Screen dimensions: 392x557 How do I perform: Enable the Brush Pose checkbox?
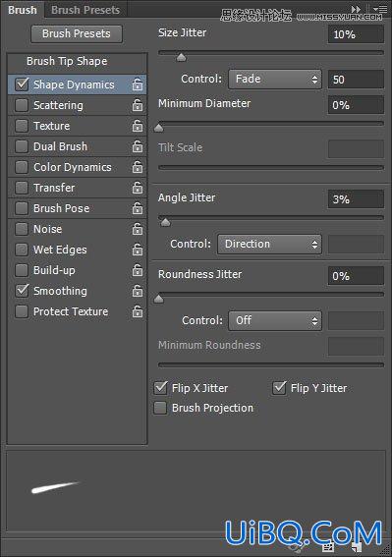coord(22,208)
